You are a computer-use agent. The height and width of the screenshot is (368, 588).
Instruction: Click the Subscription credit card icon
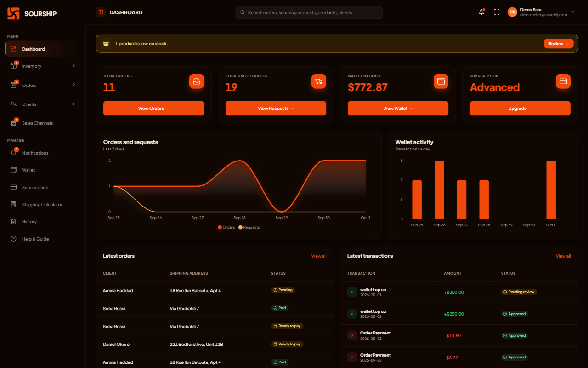click(x=563, y=81)
